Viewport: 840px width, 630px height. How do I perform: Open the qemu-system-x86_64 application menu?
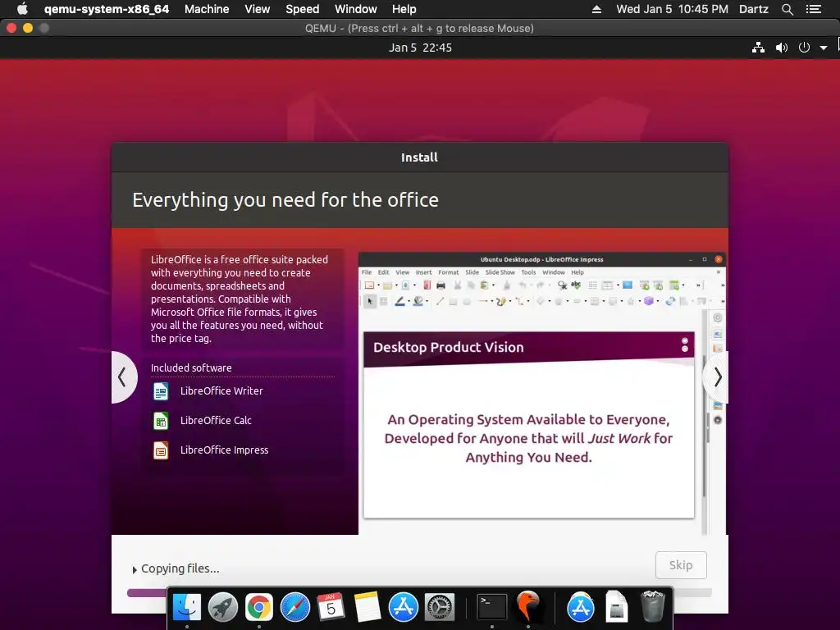click(106, 9)
